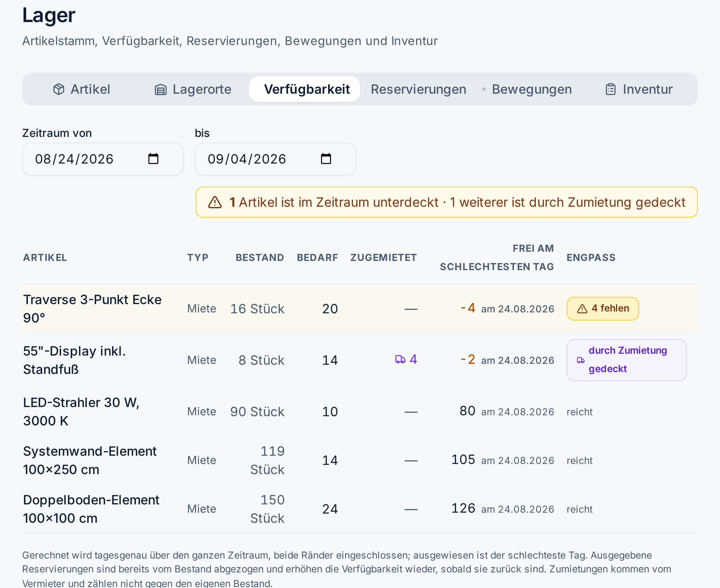
Task: Select Doppelboden-Element 100×100 cm article
Action: (x=91, y=509)
